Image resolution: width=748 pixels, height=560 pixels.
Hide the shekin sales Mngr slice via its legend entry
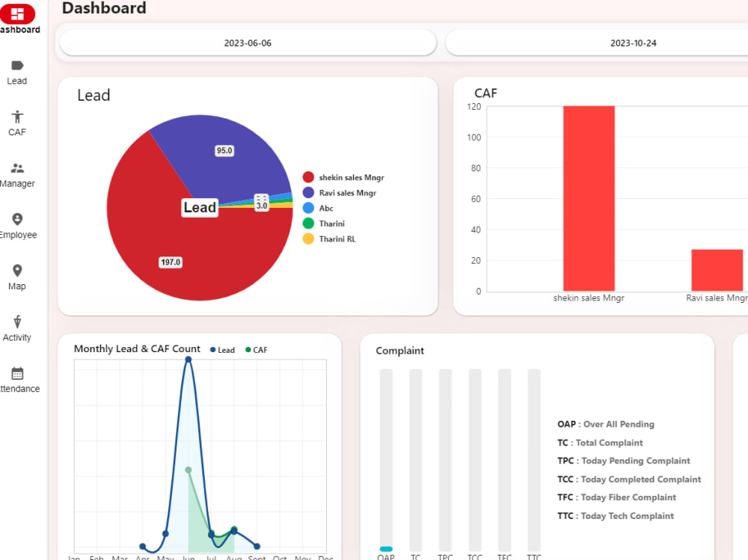point(348,177)
